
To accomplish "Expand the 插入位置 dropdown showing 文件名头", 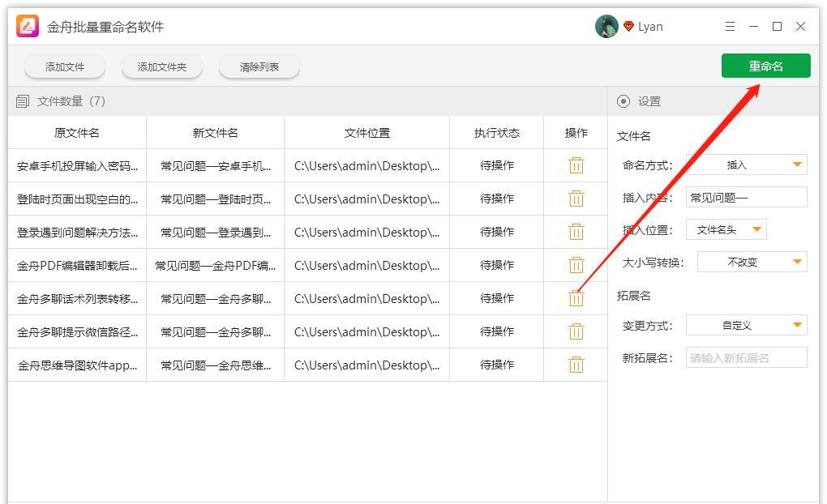I will [x=726, y=230].
